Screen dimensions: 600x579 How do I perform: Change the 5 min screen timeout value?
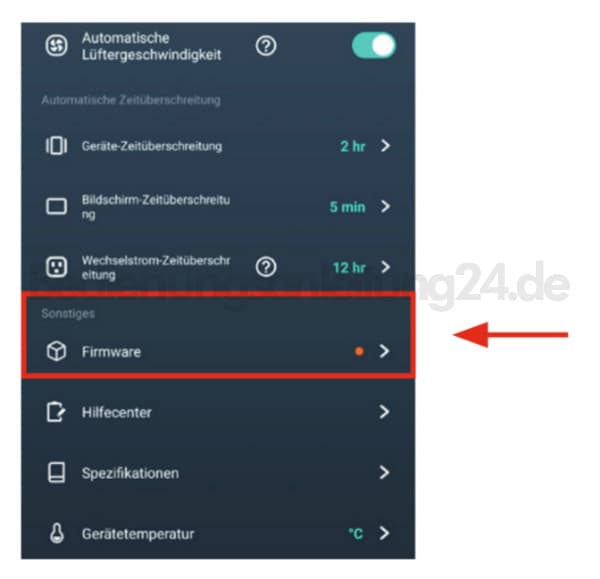[x=347, y=207]
